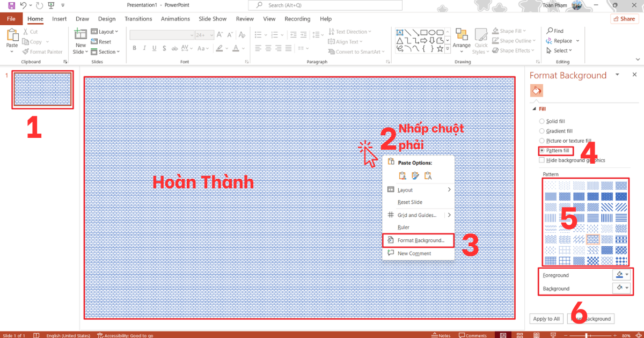Click the Reset slide icon

94,42
